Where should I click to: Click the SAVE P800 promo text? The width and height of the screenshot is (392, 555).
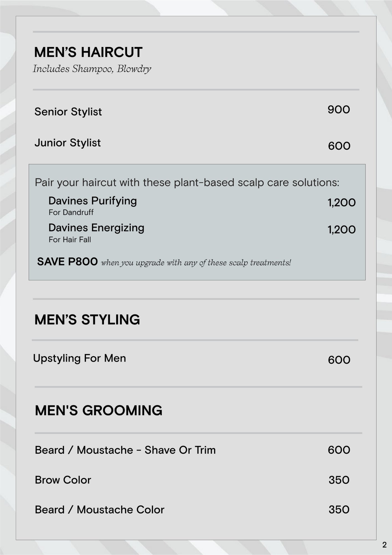point(67,262)
